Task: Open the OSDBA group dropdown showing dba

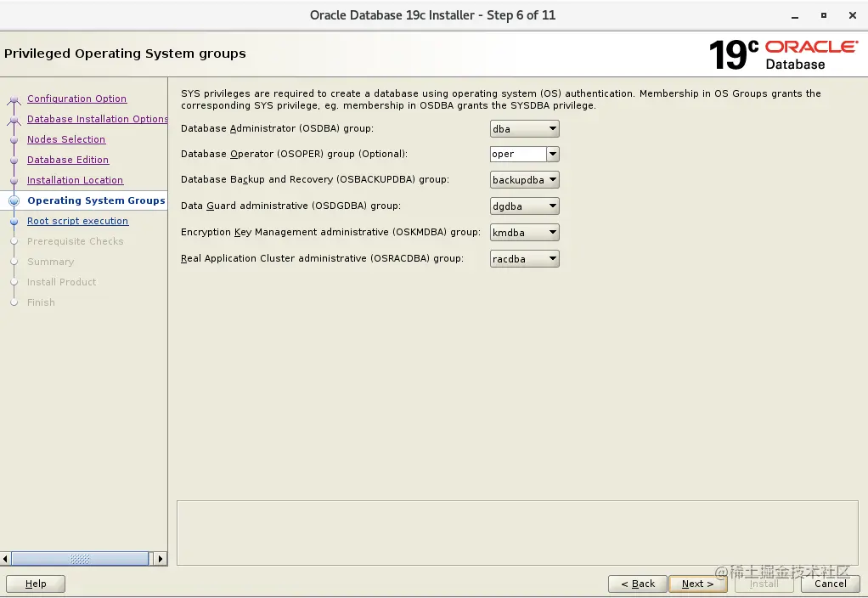Action: click(x=524, y=128)
